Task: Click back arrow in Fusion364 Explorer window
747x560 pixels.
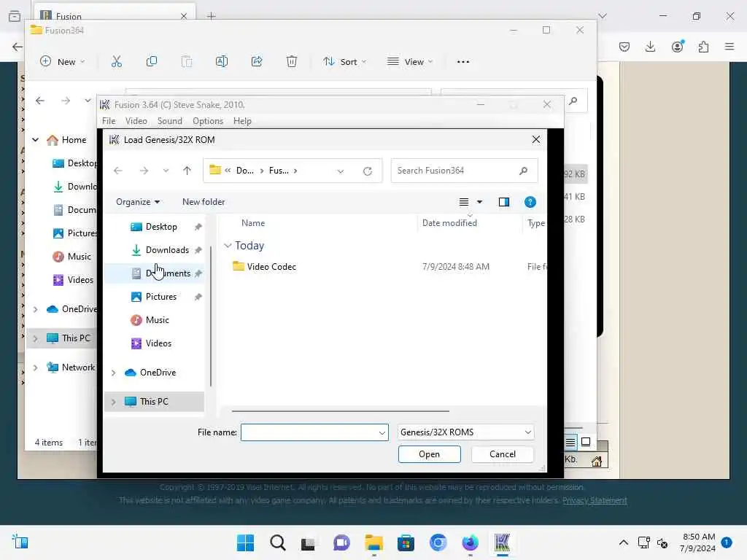Action: coord(40,101)
